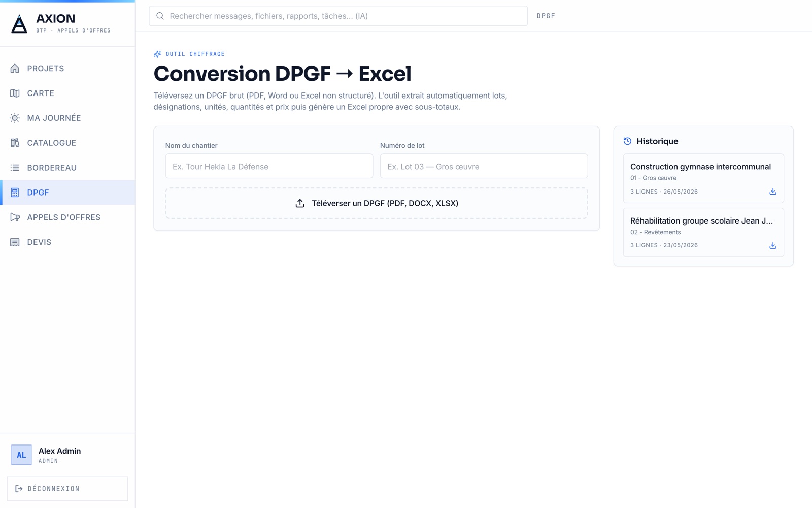Select the DPGF sidebar item

point(67,193)
